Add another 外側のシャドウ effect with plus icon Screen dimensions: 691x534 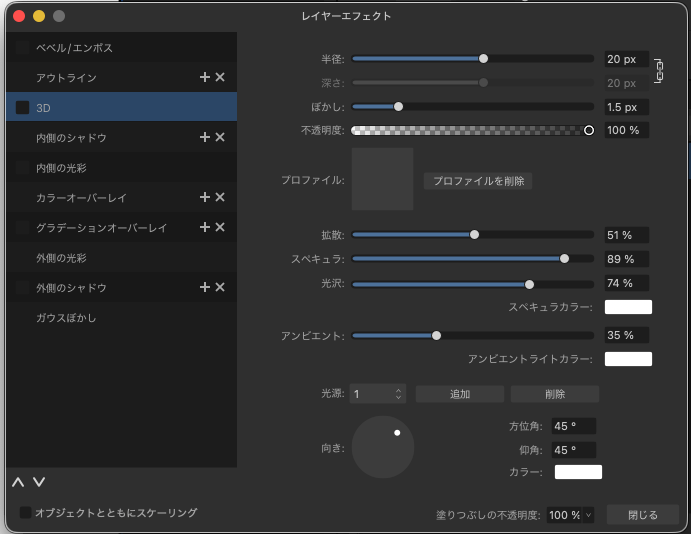[204, 287]
